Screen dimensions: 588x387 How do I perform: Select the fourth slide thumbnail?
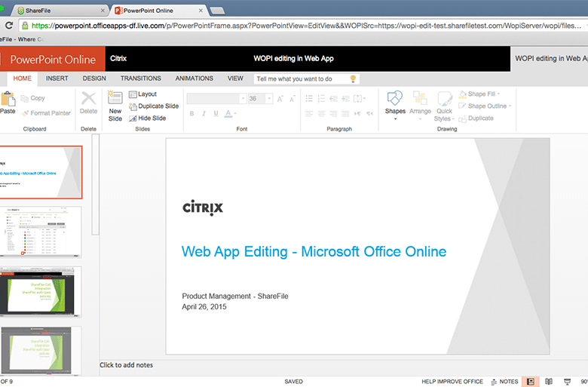tap(40, 351)
